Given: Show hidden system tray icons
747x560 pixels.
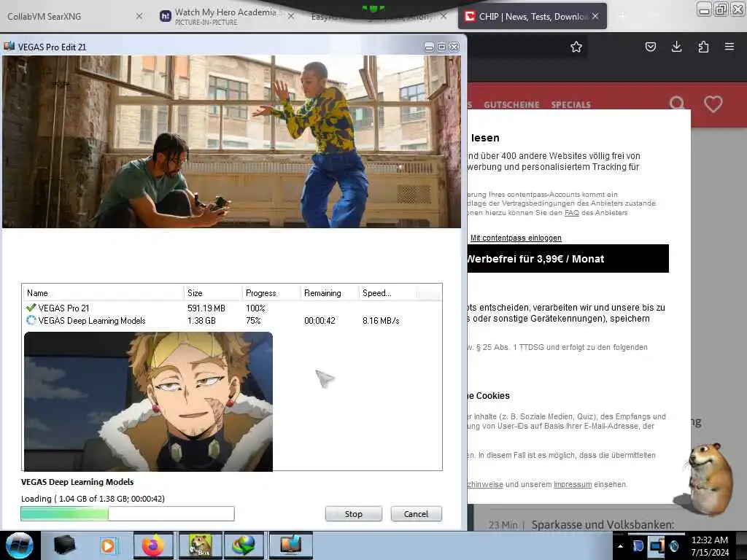Looking at the screenshot, I should pos(620,545).
